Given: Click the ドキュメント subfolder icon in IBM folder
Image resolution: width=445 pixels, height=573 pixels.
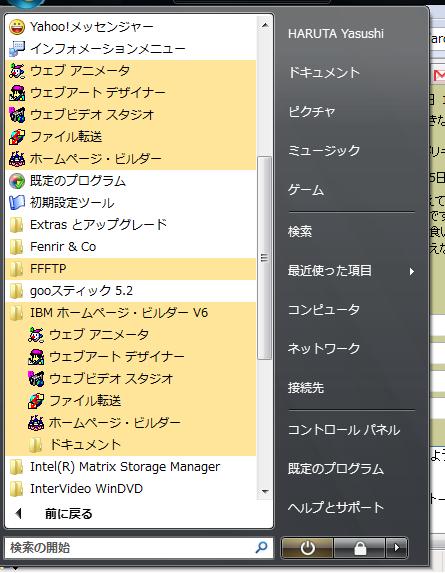Looking at the screenshot, I should pyautogui.click(x=35, y=445).
